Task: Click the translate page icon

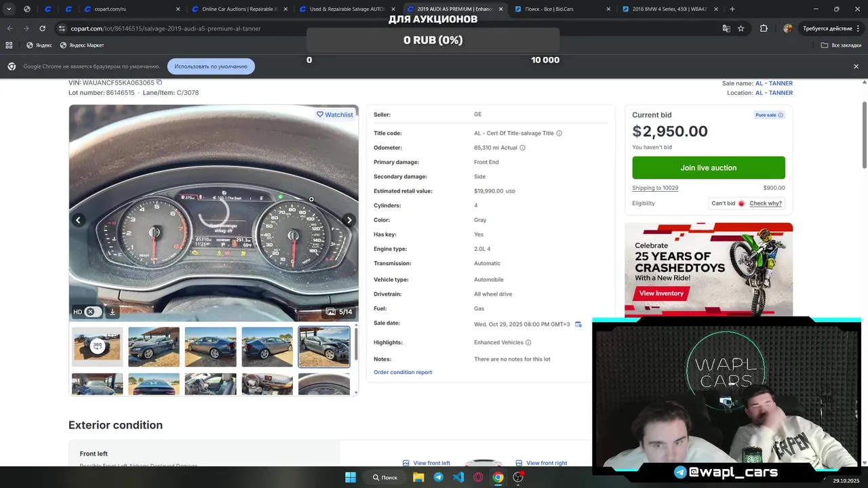Action: pyautogui.click(x=726, y=28)
